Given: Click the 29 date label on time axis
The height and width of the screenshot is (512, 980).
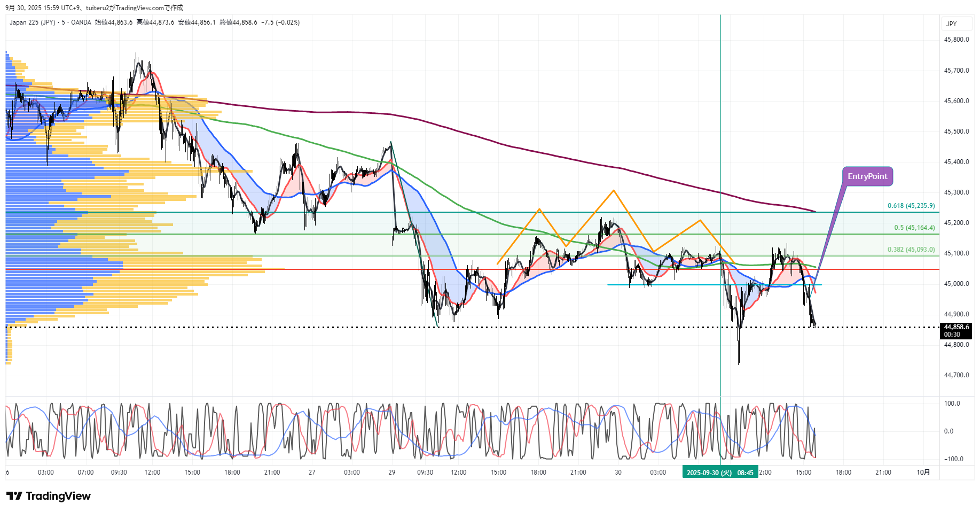Looking at the screenshot, I should (392, 472).
